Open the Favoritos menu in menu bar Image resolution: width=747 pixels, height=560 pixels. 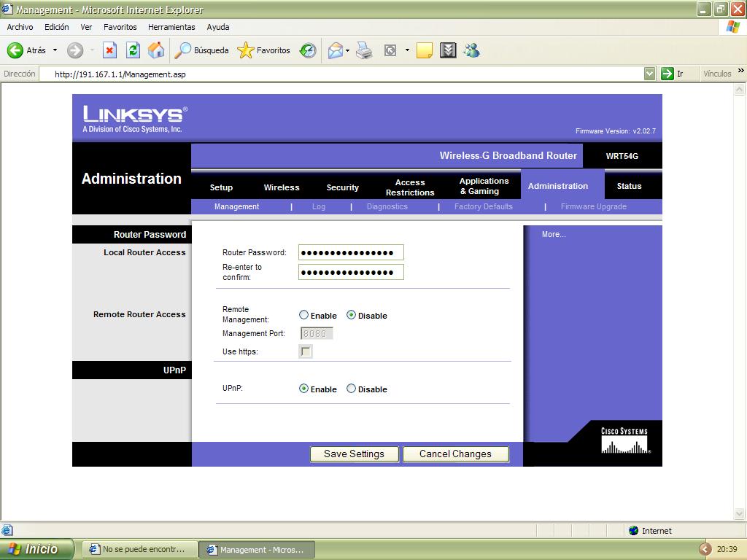[x=120, y=27]
